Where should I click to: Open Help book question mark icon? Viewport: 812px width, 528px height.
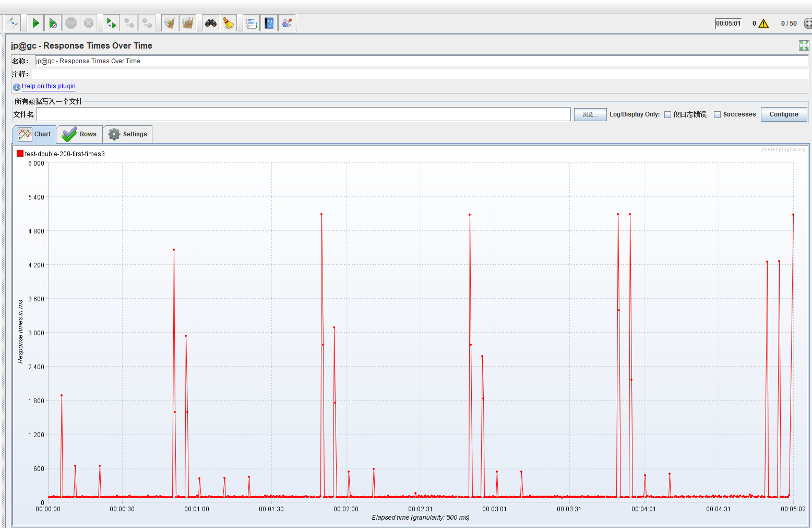click(x=269, y=23)
